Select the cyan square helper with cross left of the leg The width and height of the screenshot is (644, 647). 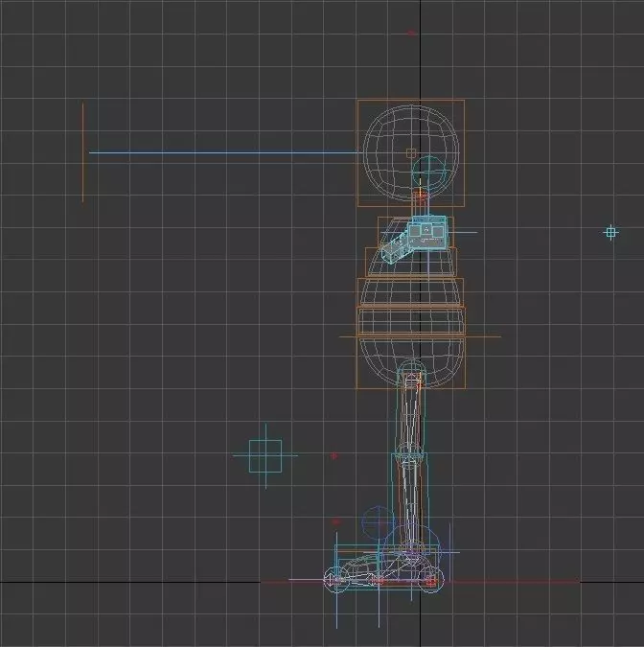coord(265,456)
